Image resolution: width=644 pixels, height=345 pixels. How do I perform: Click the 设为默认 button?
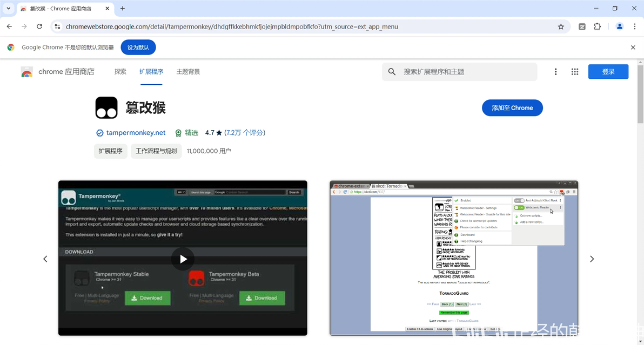(x=138, y=47)
